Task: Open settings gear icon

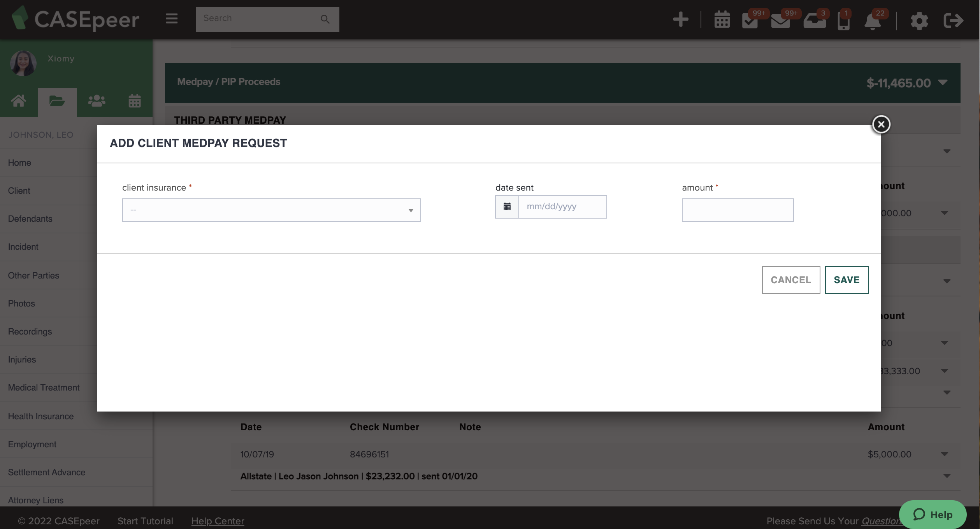Action: pos(919,21)
